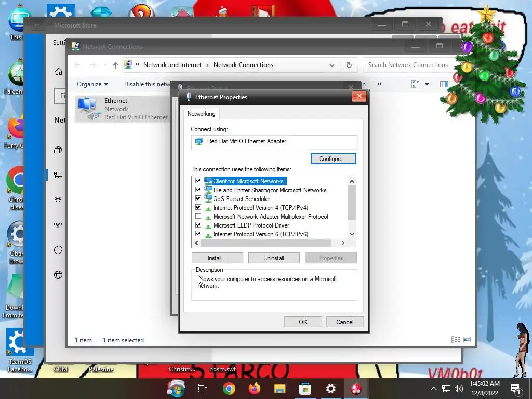The width and height of the screenshot is (532, 399).
Task: Confirm the dialog with OK
Action: [x=303, y=322]
